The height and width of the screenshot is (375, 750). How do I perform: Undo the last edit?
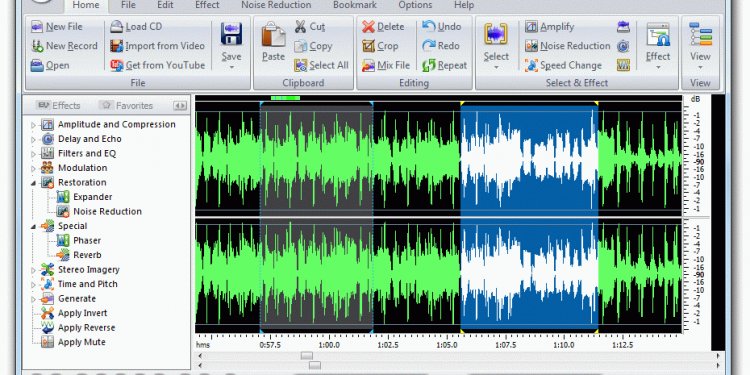[x=441, y=27]
